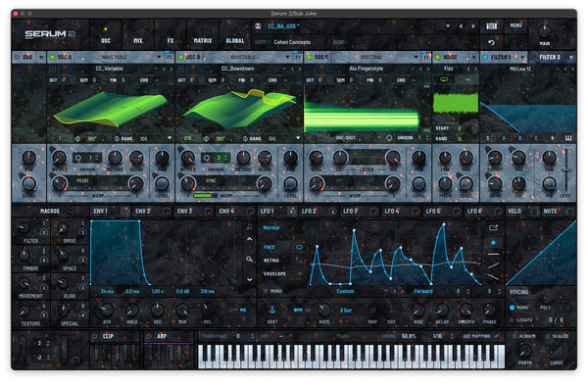This screenshot has height=383, width=588.
Task: Click the LFO export shape icon
Action: point(493,227)
